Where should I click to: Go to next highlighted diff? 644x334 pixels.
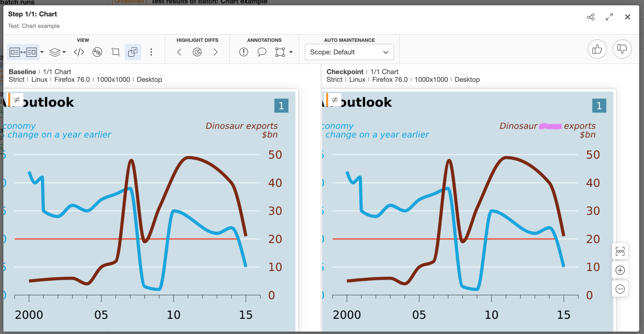pos(216,52)
